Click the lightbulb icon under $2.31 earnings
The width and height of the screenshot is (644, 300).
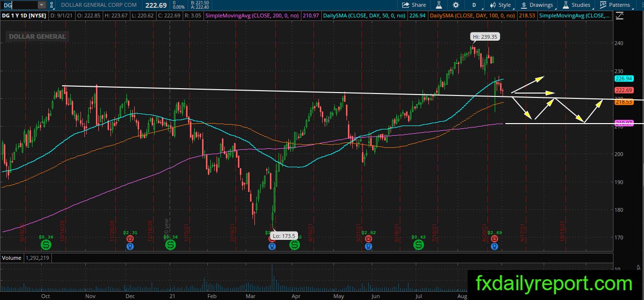[x=130, y=246]
